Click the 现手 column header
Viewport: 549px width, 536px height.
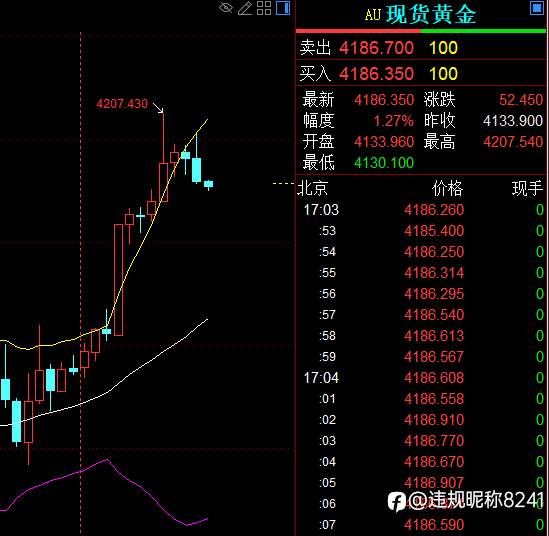(527, 189)
